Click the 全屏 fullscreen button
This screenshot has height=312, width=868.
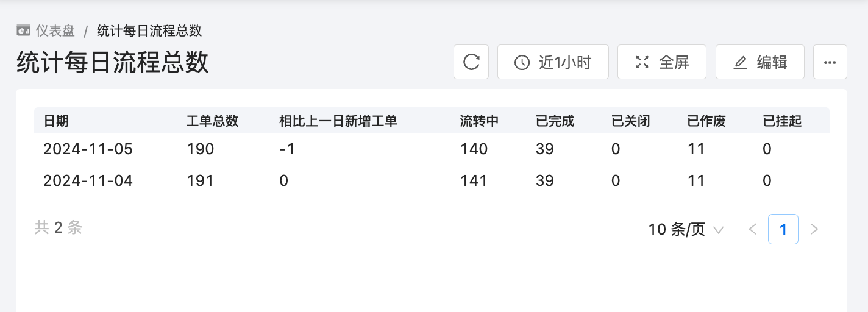661,62
